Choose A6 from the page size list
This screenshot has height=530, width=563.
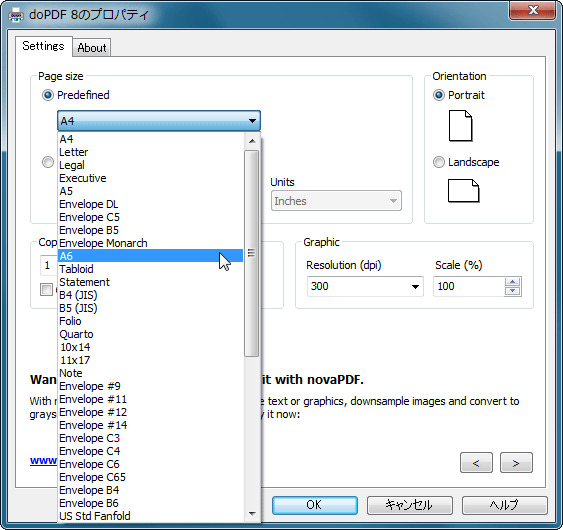[x=150, y=256]
